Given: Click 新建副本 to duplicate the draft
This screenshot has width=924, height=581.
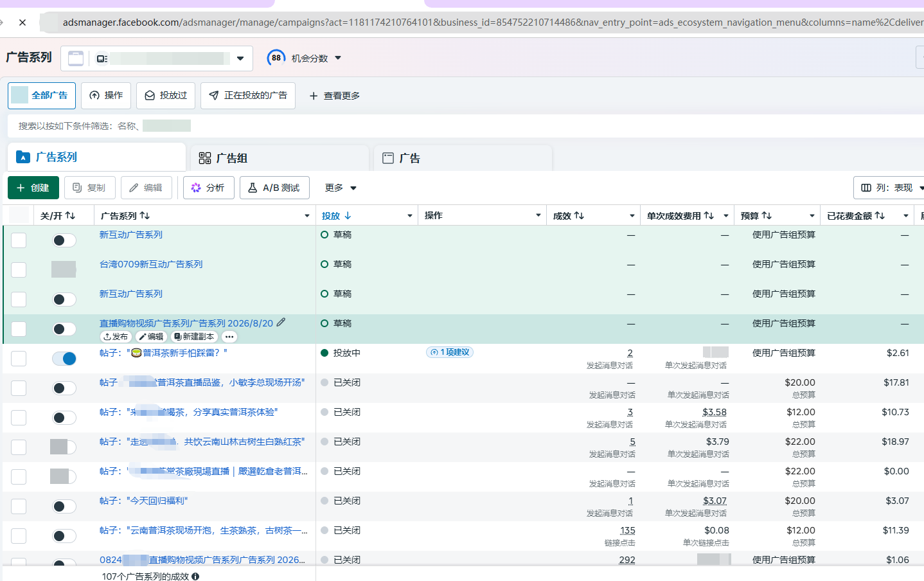Looking at the screenshot, I should [194, 336].
